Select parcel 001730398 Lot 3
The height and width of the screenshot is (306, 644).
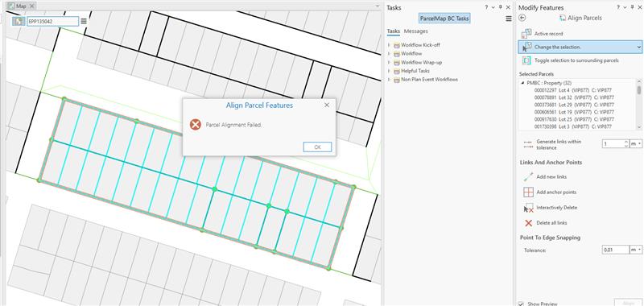pos(574,126)
